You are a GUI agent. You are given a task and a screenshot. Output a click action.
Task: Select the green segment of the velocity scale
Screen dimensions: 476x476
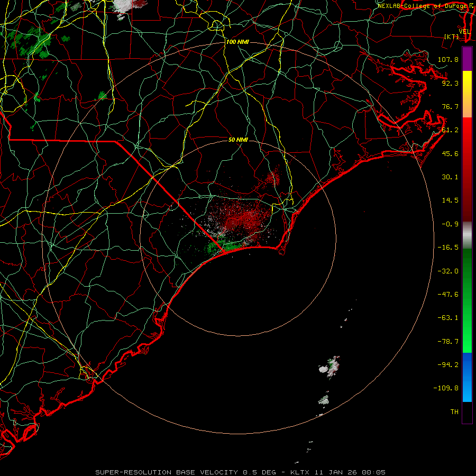[467, 300]
